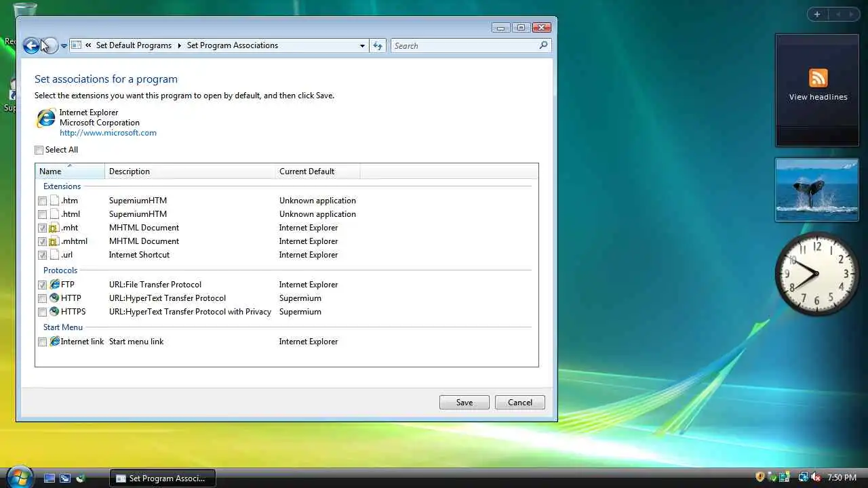This screenshot has width=868, height=488.
Task: Click the FTP Internet Explorer icon
Action: [54, 285]
